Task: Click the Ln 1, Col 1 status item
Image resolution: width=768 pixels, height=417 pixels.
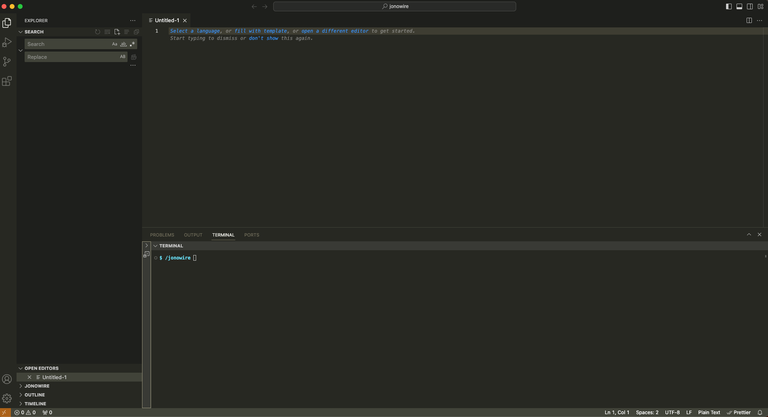Action: (x=617, y=413)
